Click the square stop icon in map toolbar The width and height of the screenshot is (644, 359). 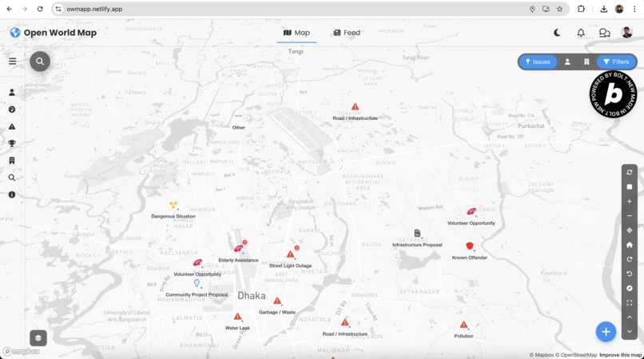pos(629,187)
